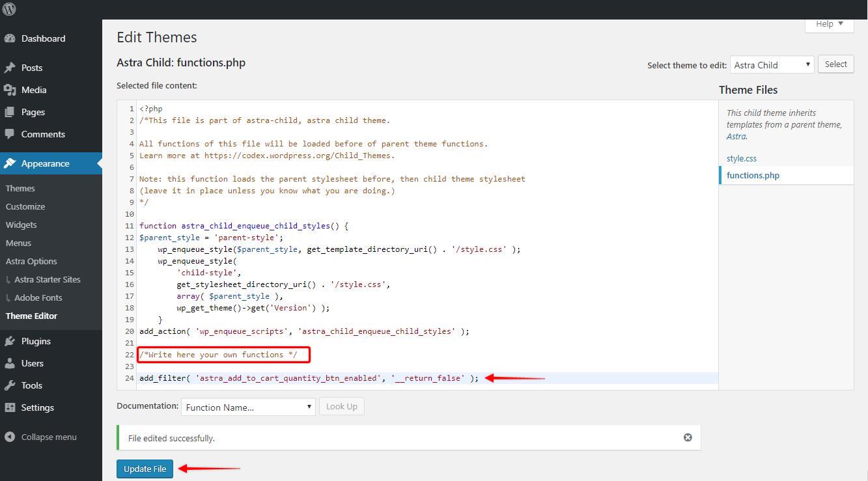Expand the Help dropdown tab
The height and width of the screenshot is (481, 868).
pyautogui.click(x=829, y=24)
